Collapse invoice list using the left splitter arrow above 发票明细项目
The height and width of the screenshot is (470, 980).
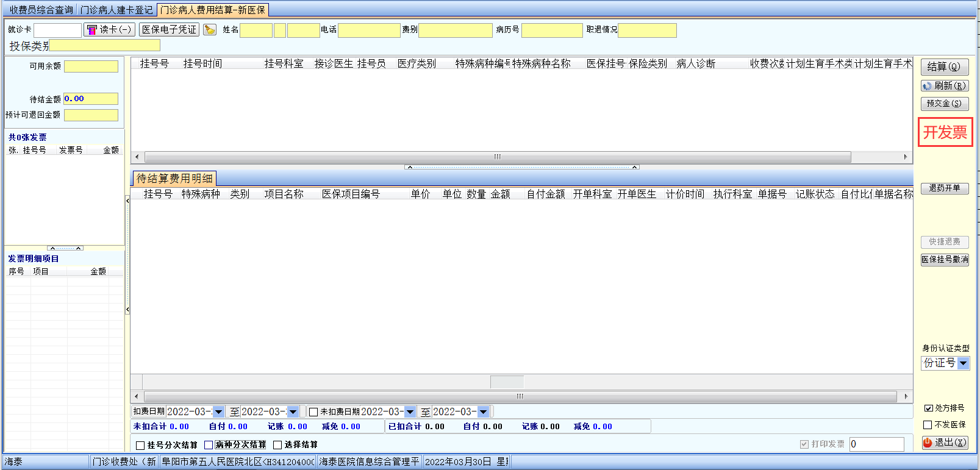coord(52,248)
